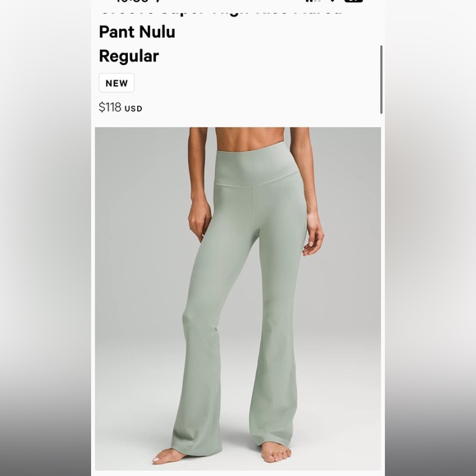
Task: Select the $118 price text
Action: [x=110, y=108]
